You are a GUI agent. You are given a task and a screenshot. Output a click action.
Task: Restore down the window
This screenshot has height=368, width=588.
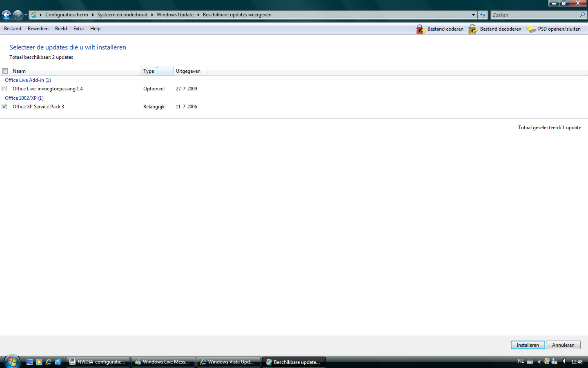[x=564, y=3]
